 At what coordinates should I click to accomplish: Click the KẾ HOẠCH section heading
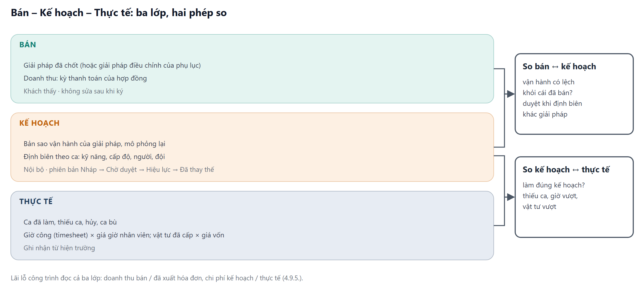[39, 123]
